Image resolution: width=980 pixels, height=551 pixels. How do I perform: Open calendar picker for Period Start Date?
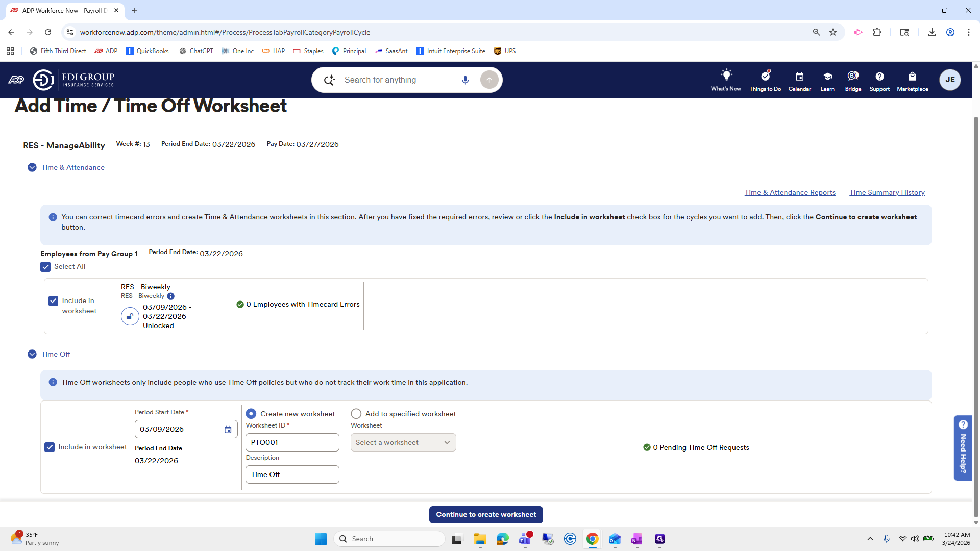coord(228,430)
